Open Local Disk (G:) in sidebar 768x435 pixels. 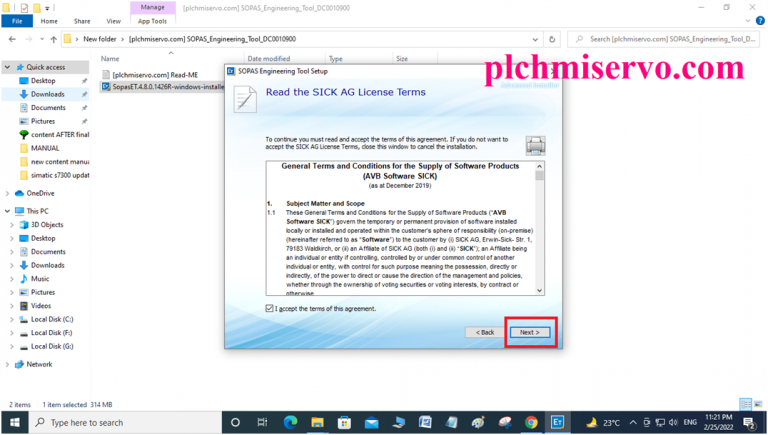tap(52, 346)
